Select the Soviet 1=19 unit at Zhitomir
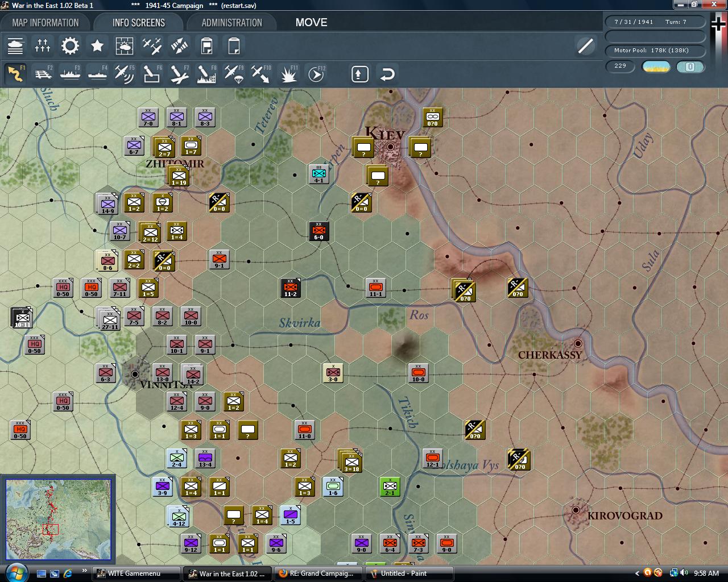728x582 pixels. 179,176
